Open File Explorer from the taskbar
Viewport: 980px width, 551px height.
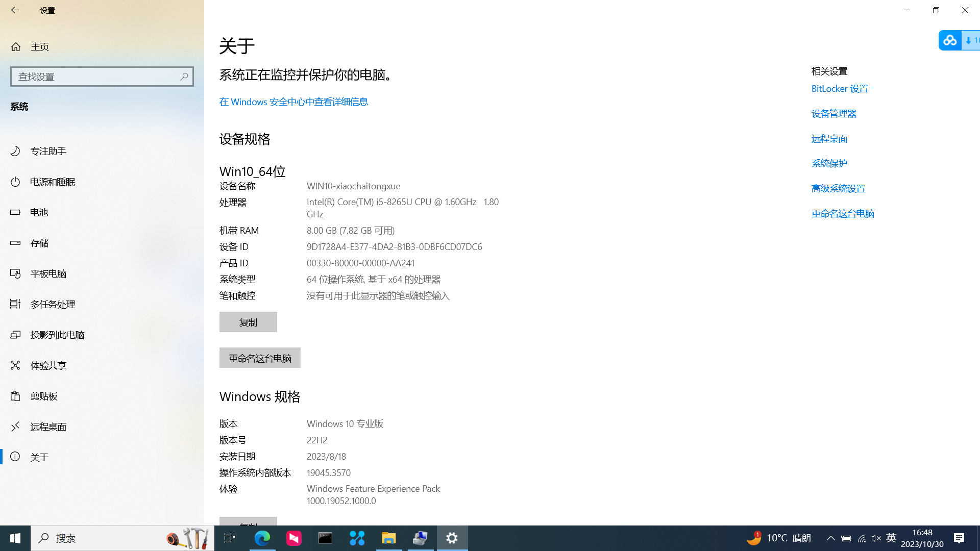click(388, 538)
